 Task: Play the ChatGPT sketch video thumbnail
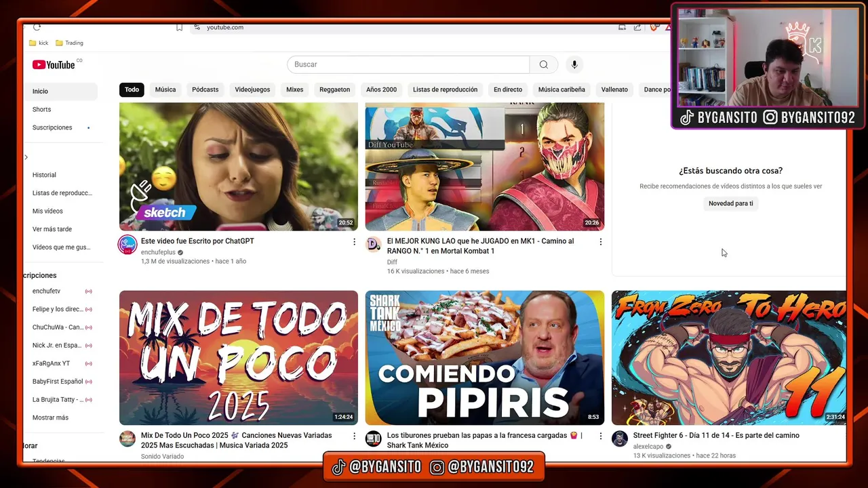pos(239,167)
